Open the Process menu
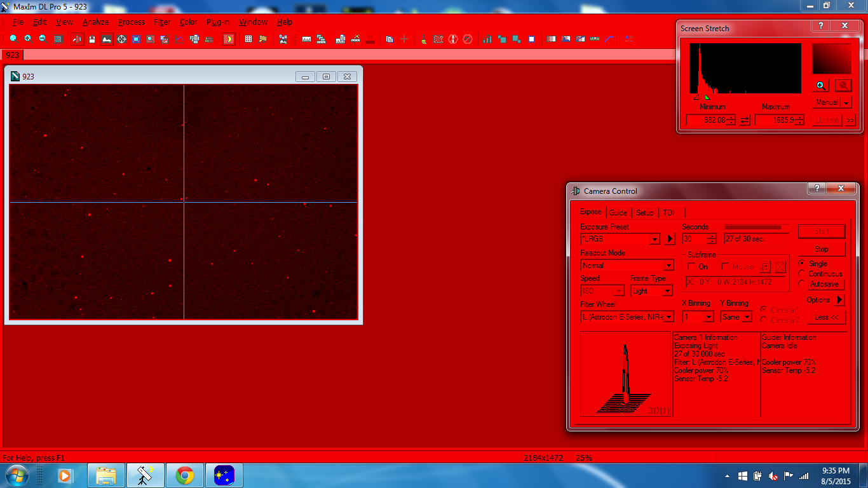The image size is (868, 488). [131, 22]
